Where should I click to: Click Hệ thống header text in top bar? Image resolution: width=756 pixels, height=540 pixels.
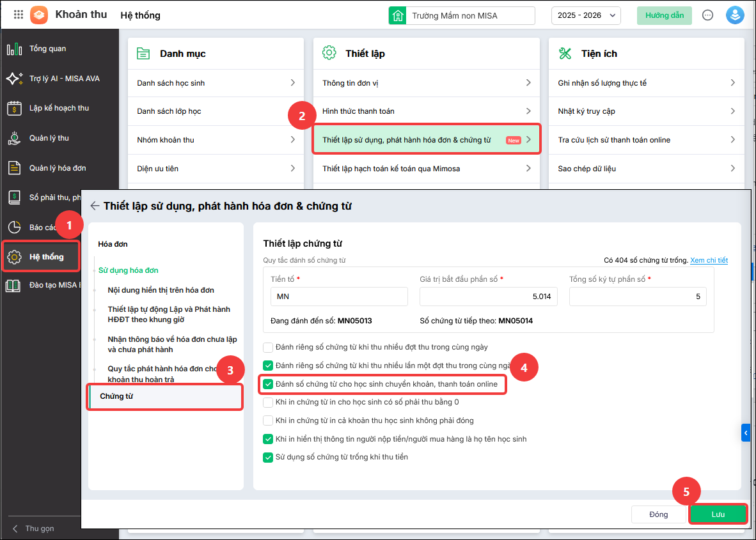(x=140, y=15)
